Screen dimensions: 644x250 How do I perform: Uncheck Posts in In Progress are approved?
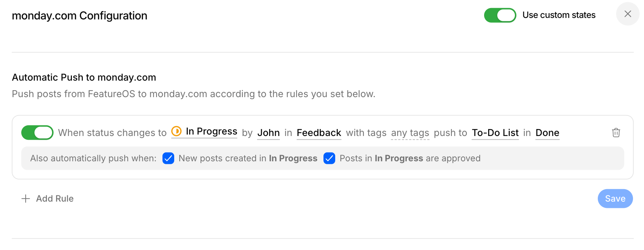coord(329,158)
